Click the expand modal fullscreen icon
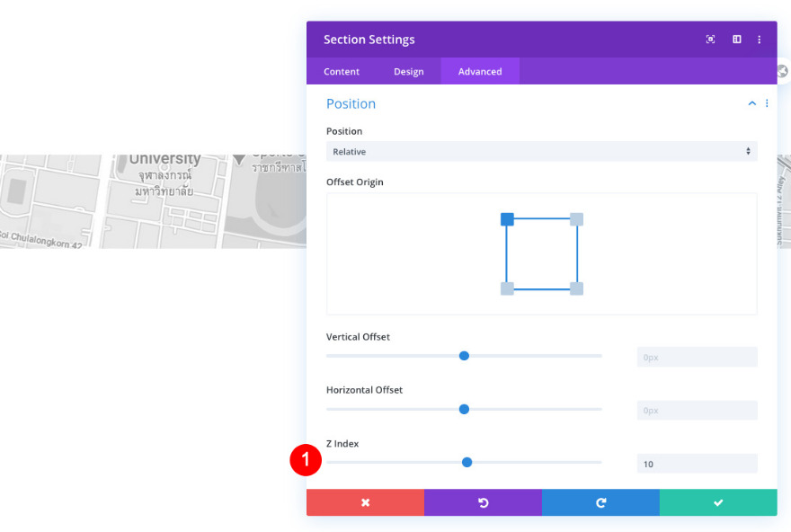This screenshot has width=791, height=532. tap(710, 40)
